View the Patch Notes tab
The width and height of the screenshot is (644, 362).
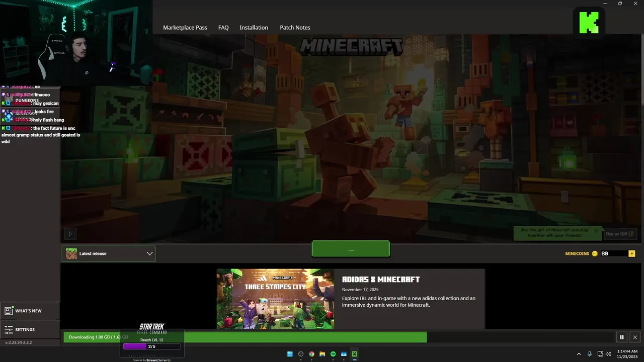click(x=295, y=28)
